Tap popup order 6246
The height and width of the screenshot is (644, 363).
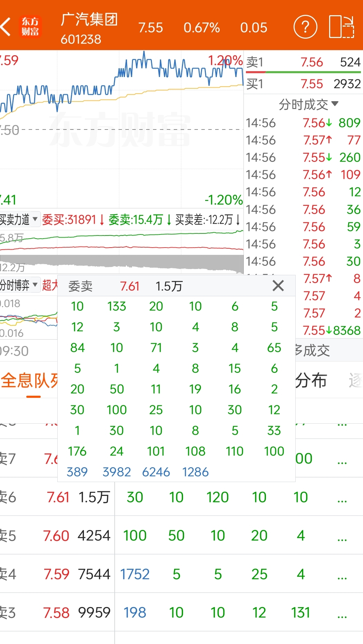point(156,472)
